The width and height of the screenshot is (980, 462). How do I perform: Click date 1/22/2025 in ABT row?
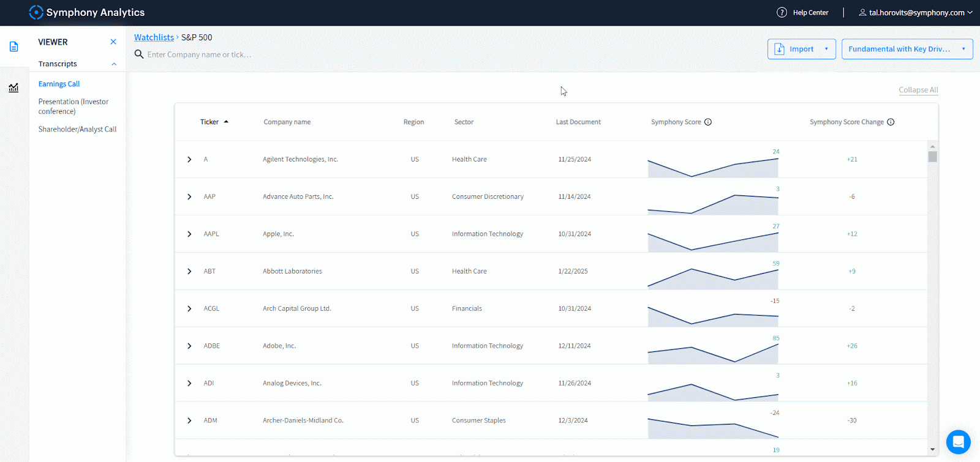(x=573, y=271)
